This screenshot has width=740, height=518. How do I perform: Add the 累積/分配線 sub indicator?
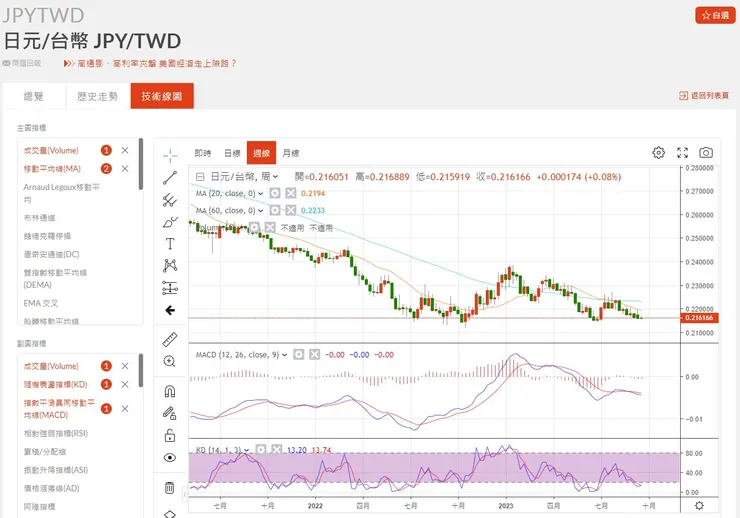tap(45, 451)
